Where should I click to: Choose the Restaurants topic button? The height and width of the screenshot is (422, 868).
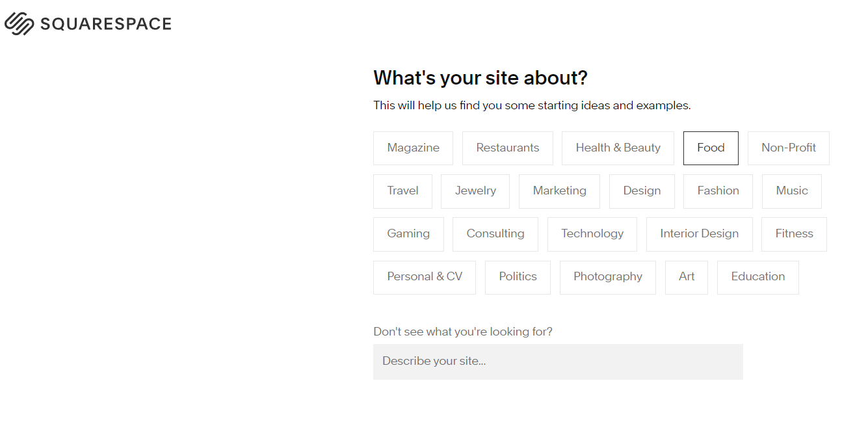(507, 148)
